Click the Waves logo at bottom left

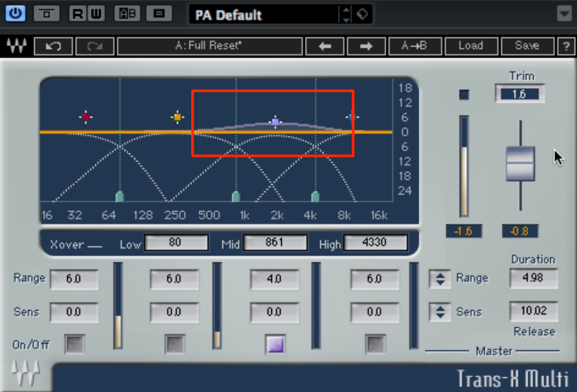(26, 373)
